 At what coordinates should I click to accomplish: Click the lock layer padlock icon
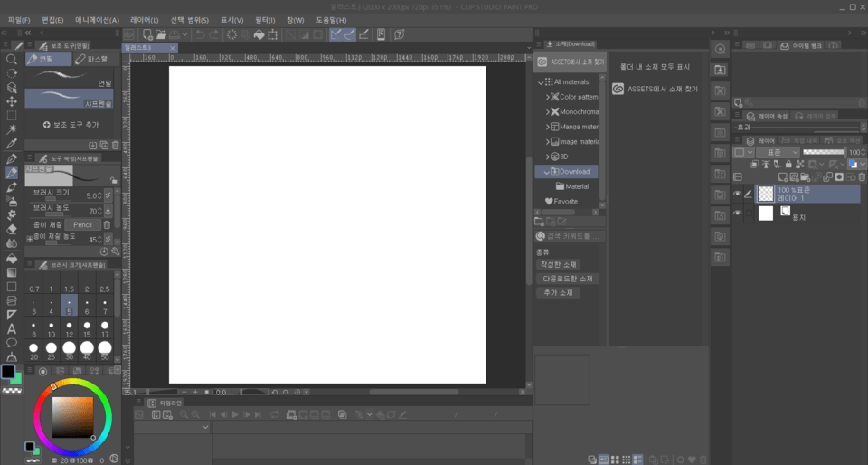(788, 165)
